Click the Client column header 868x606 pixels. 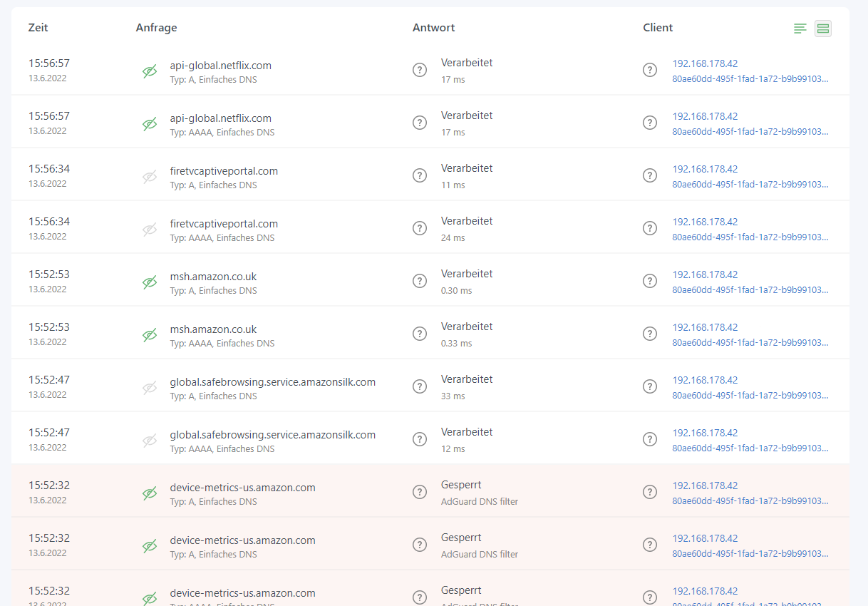pyautogui.click(x=658, y=28)
